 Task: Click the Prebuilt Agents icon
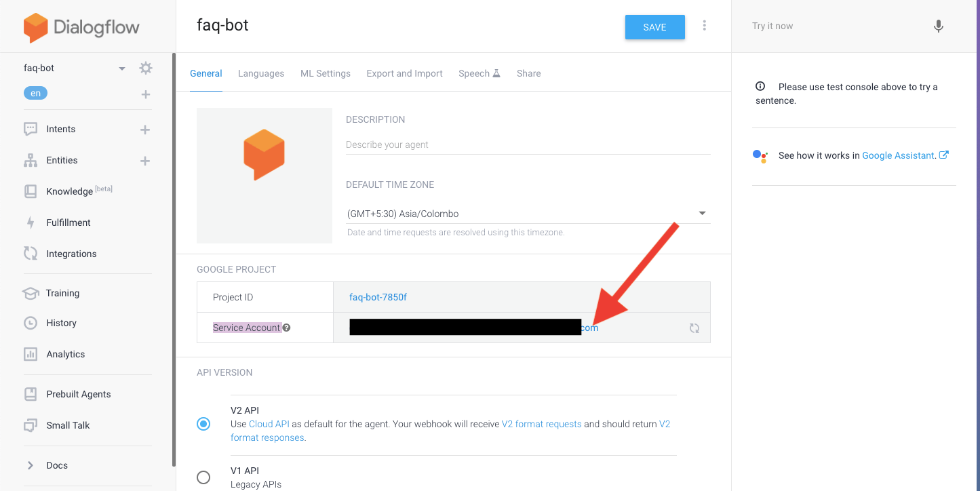pyautogui.click(x=31, y=394)
